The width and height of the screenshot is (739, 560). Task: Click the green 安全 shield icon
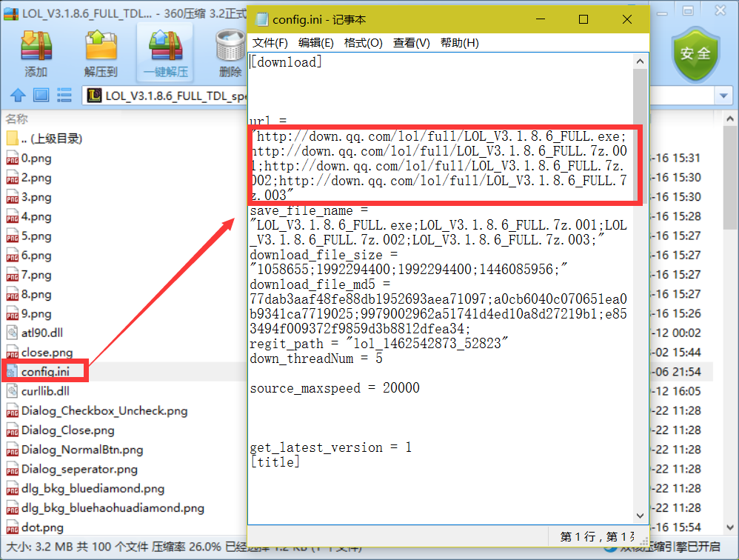(x=695, y=55)
